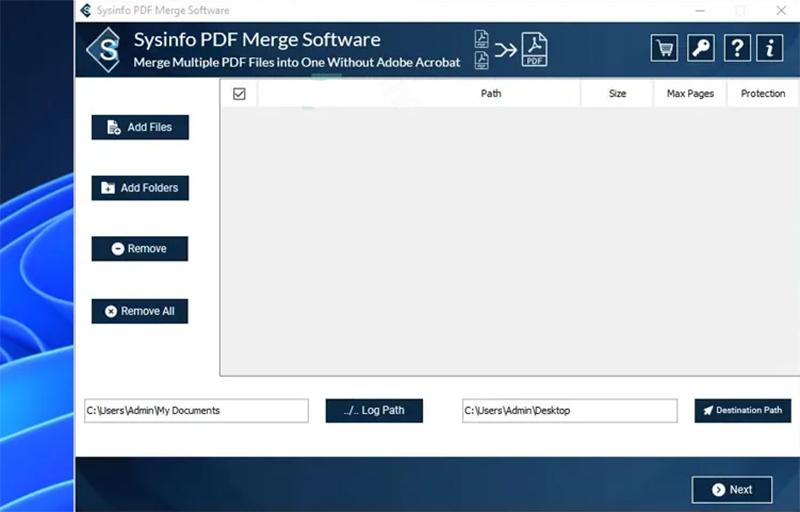Open the question mark help icon
The image size is (800, 512).
737,48
